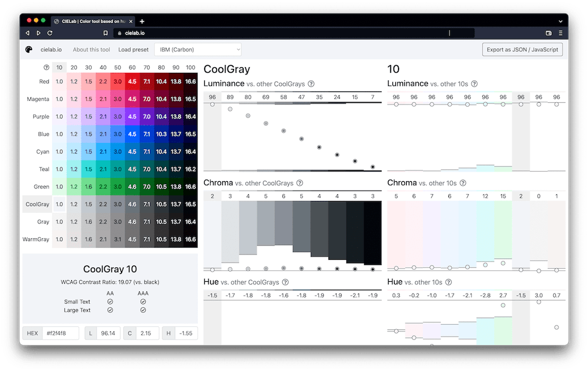Select the Red row label
Image resolution: width=588 pixels, height=371 pixels.
(x=44, y=82)
